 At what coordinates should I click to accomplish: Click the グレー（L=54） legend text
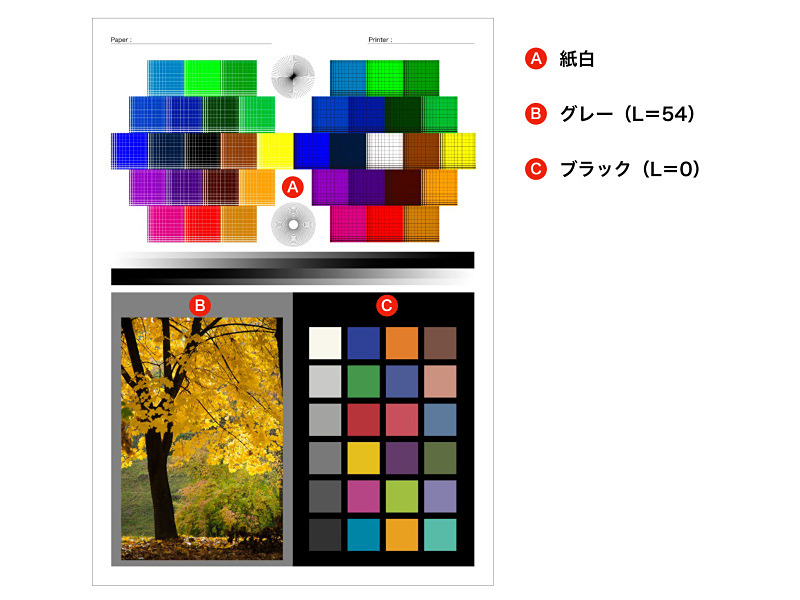pos(627,114)
